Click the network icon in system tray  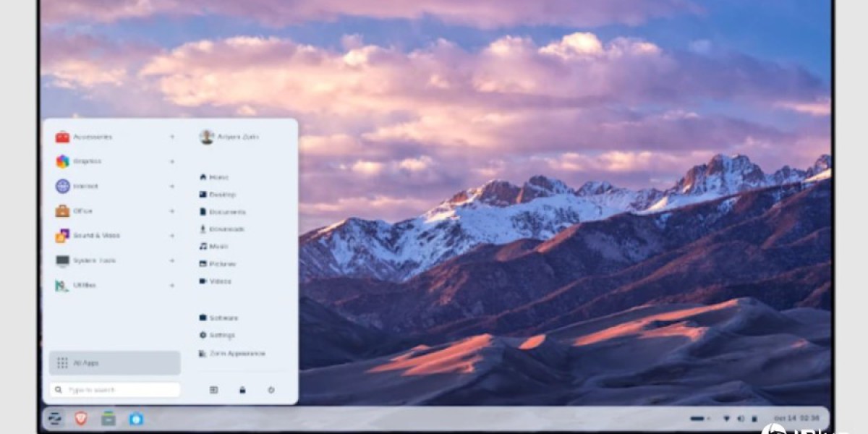pyautogui.click(x=726, y=418)
